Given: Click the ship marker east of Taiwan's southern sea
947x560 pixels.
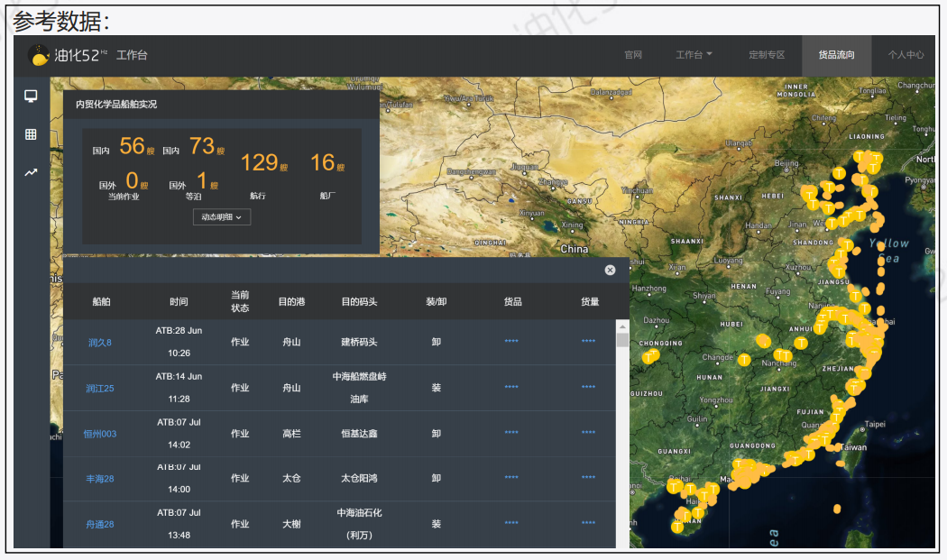Looking at the screenshot, I should (837, 510).
